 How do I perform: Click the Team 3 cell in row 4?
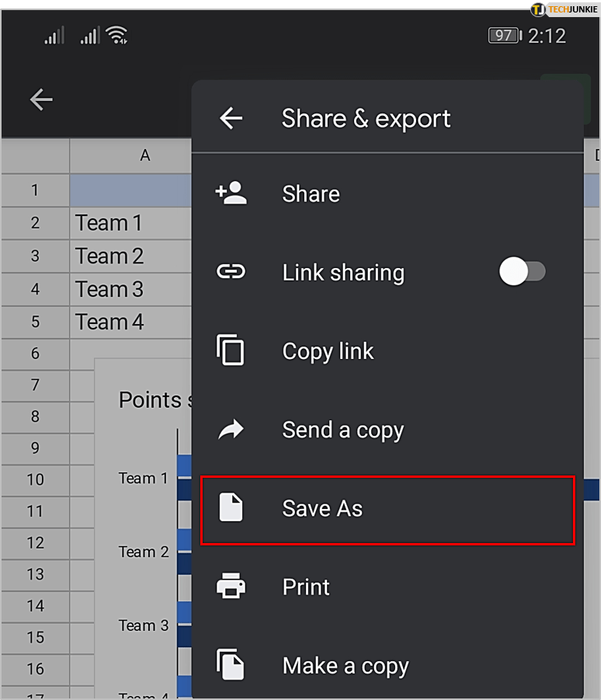(109, 289)
